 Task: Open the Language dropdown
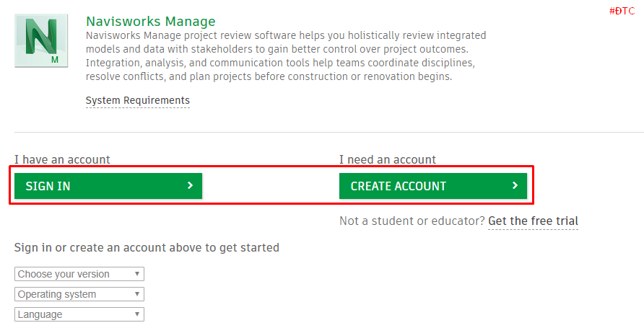point(79,314)
